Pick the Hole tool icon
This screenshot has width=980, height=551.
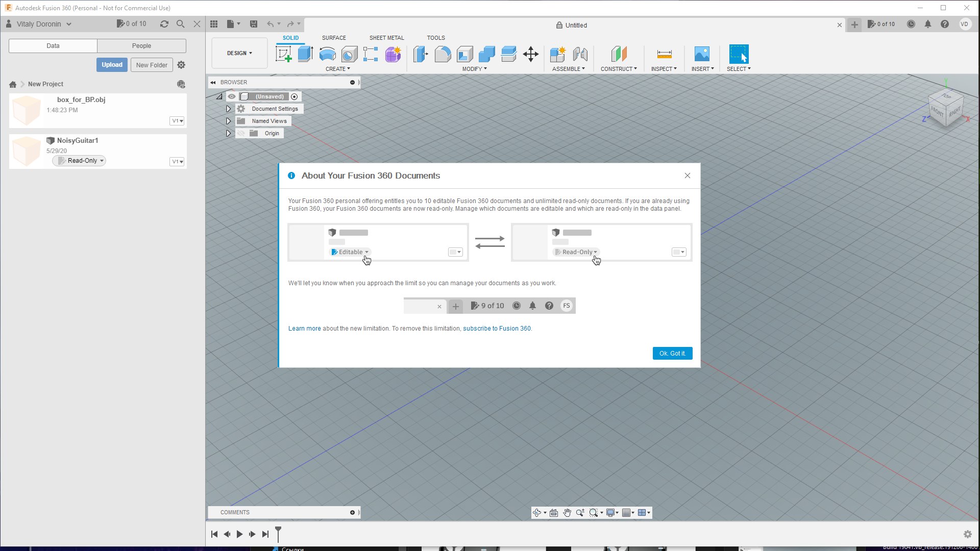coord(349,54)
